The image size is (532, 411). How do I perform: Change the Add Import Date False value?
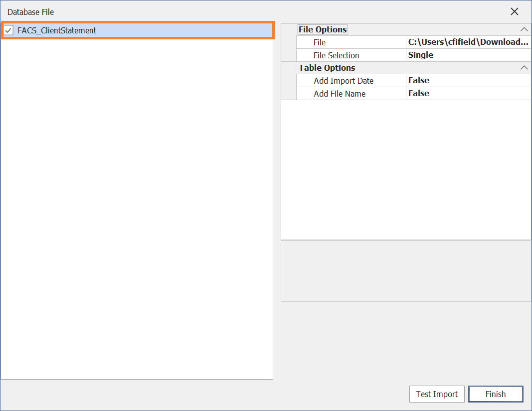pos(468,80)
